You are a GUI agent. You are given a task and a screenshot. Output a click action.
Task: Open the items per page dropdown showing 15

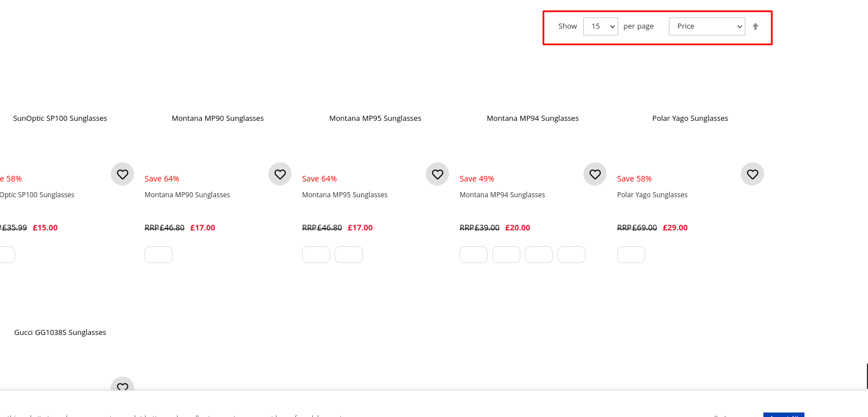tap(601, 26)
